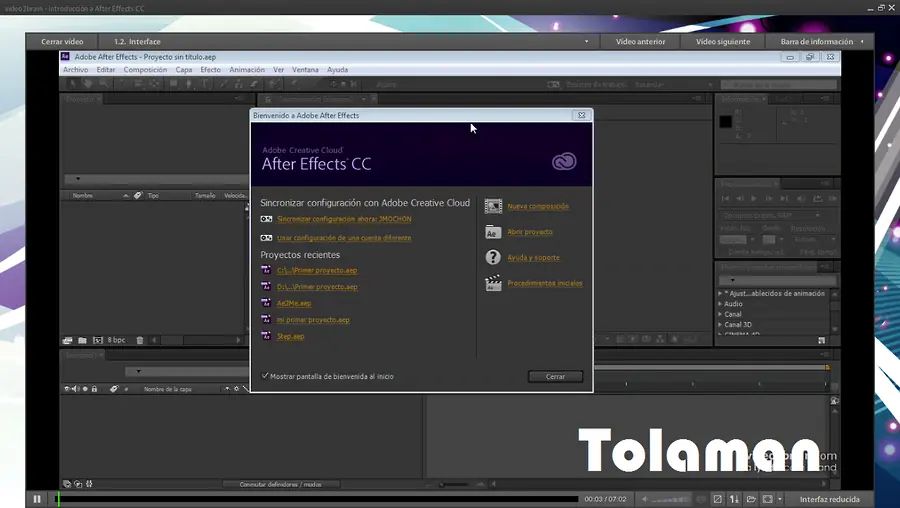Click the trash delete icon in Proyecto panel
The width and height of the screenshot is (900, 508).
pyautogui.click(x=139, y=340)
